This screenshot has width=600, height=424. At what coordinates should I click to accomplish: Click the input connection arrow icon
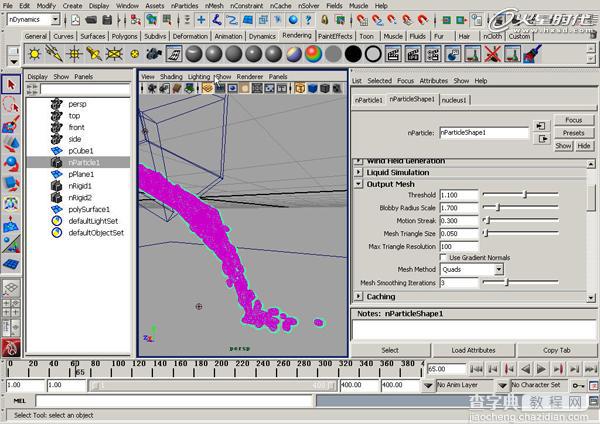click(541, 126)
